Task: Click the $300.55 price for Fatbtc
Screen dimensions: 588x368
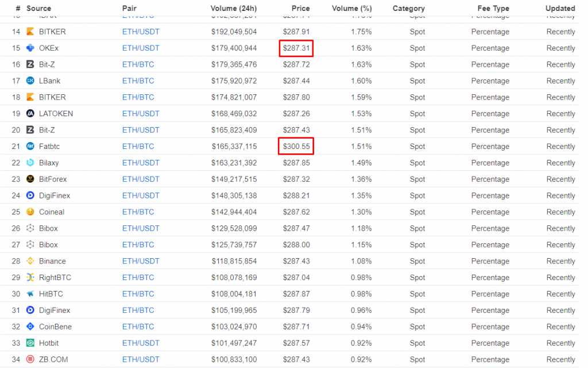Action: 296,147
